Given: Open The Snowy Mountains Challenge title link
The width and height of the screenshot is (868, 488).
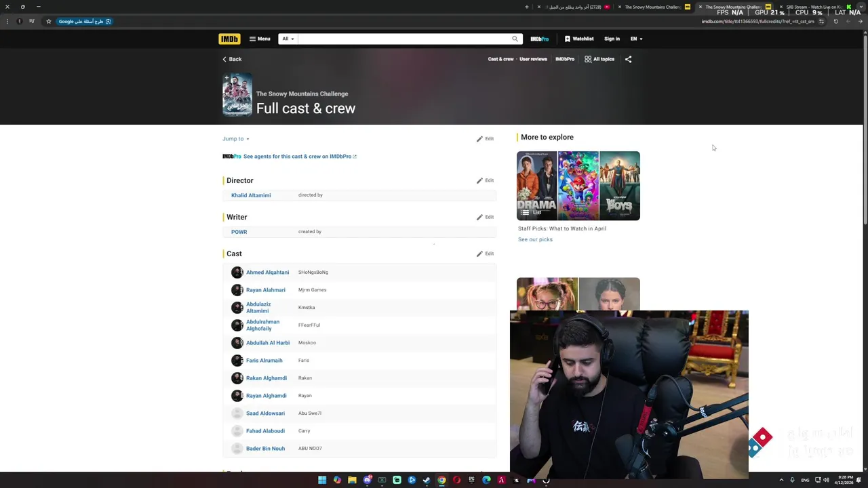Looking at the screenshot, I should [x=302, y=94].
